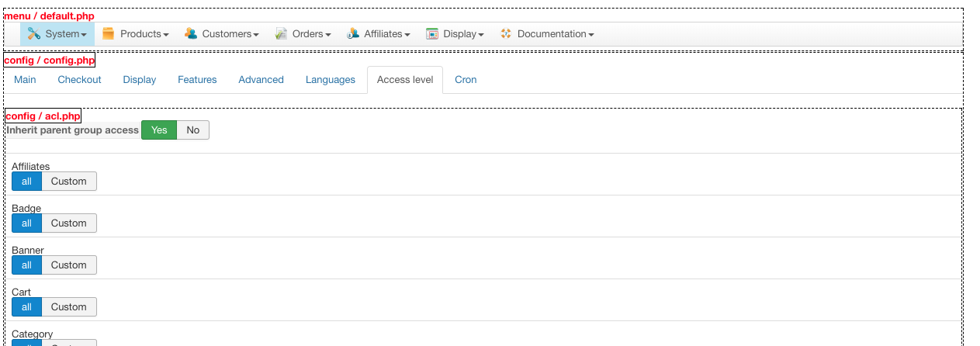Set Inherit parent group access to No

click(193, 130)
